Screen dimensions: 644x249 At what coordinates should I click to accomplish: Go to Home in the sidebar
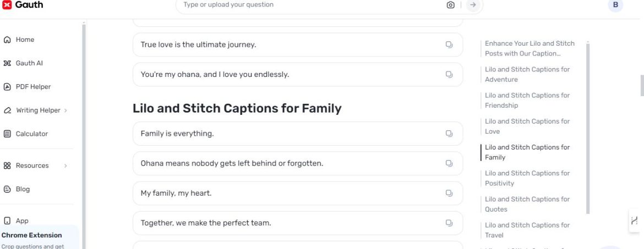(25, 40)
